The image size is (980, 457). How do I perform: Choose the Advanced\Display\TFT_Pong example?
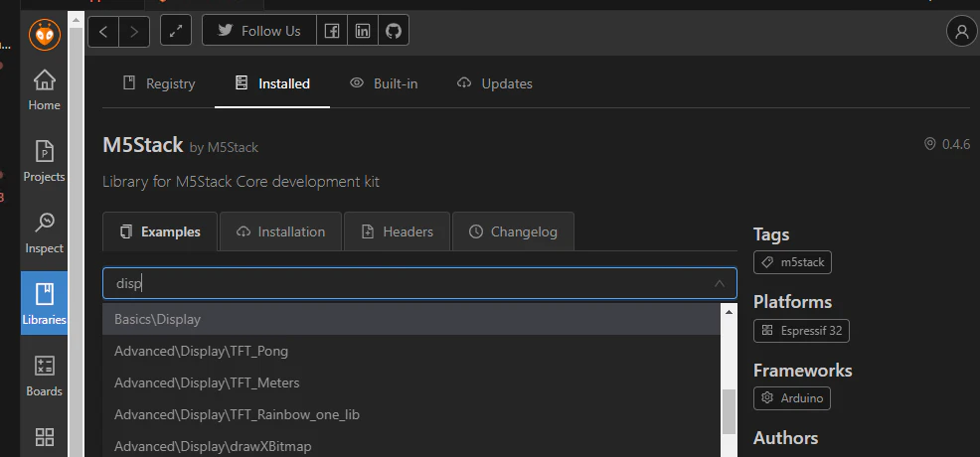411,351
